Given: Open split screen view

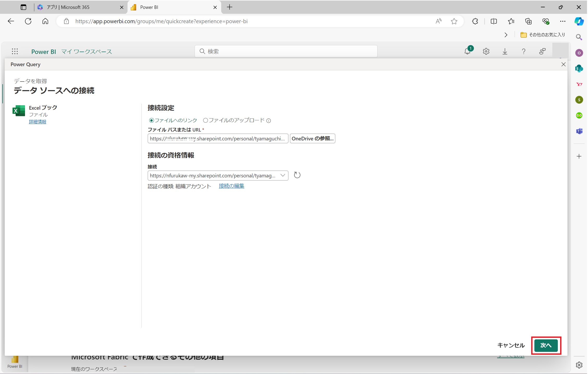Looking at the screenshot, I should coord(494,21).
